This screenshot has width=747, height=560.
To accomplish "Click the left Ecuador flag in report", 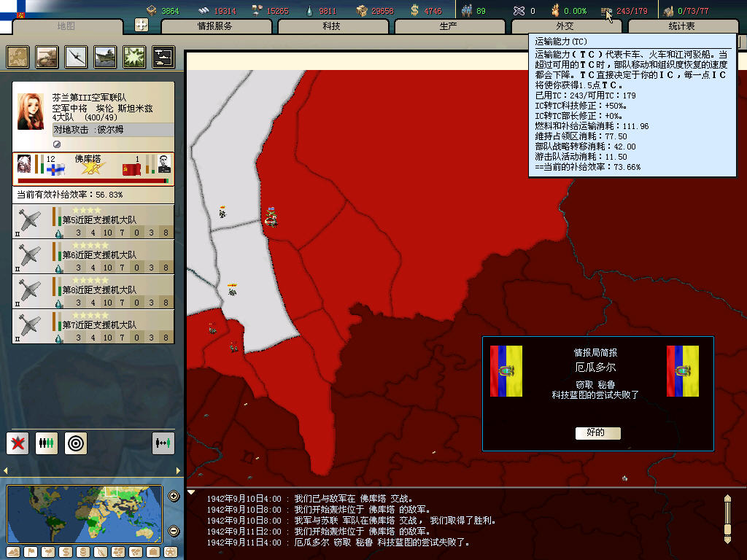I will pyautogui.click(x=506, y=371).
